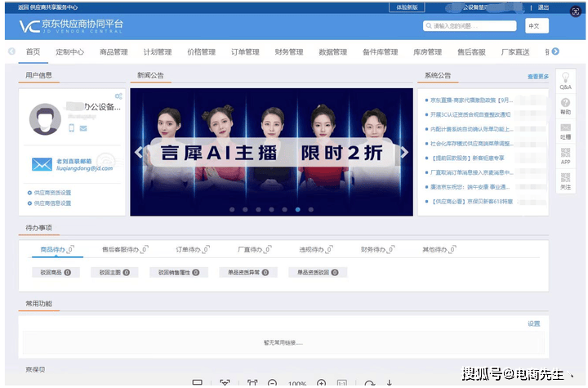The image size is (588, 388).
Task: Open the 厂家直送 menu
Action: click(515, 51)
